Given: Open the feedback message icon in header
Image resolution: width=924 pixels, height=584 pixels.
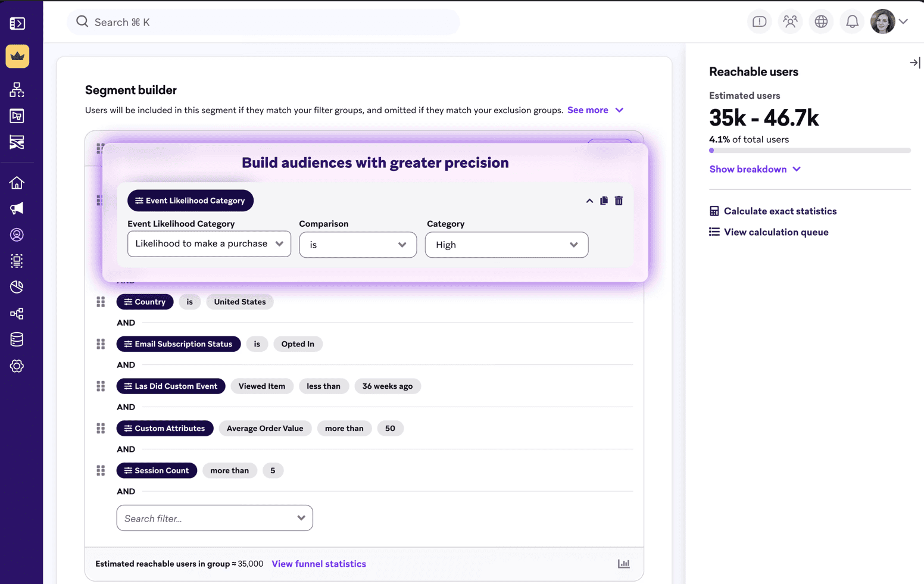Looking at the screenshot, I should [x=759, y=22].
